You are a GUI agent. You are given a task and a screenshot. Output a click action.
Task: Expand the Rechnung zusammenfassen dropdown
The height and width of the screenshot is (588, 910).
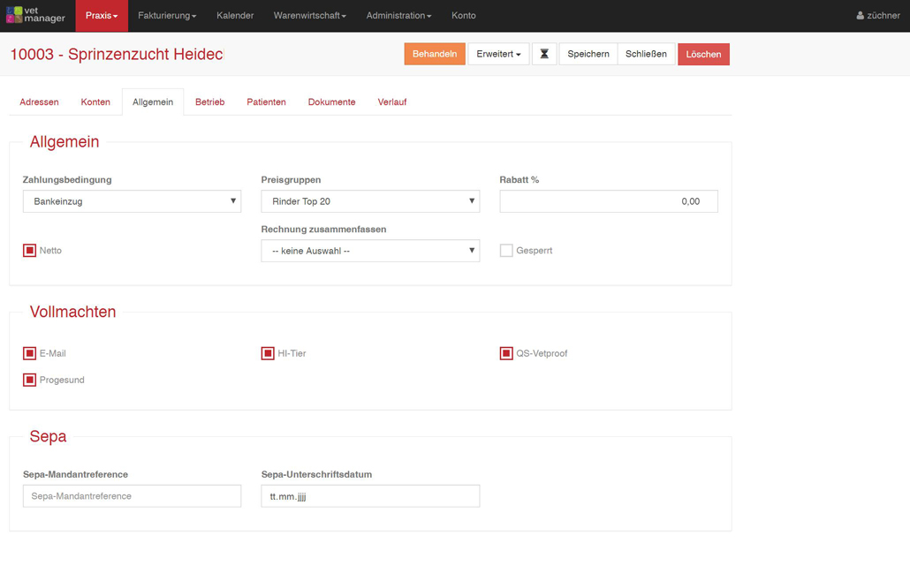click(x=370, y=251)
